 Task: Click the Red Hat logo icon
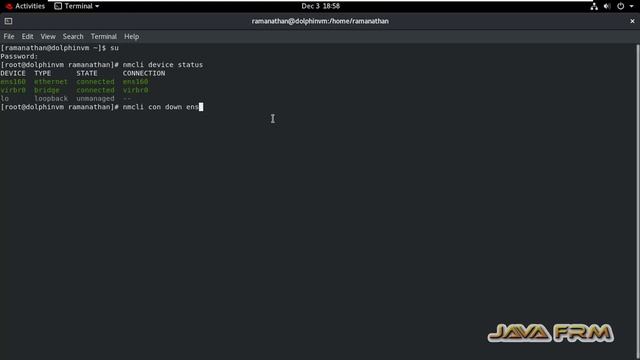(9, 6)
